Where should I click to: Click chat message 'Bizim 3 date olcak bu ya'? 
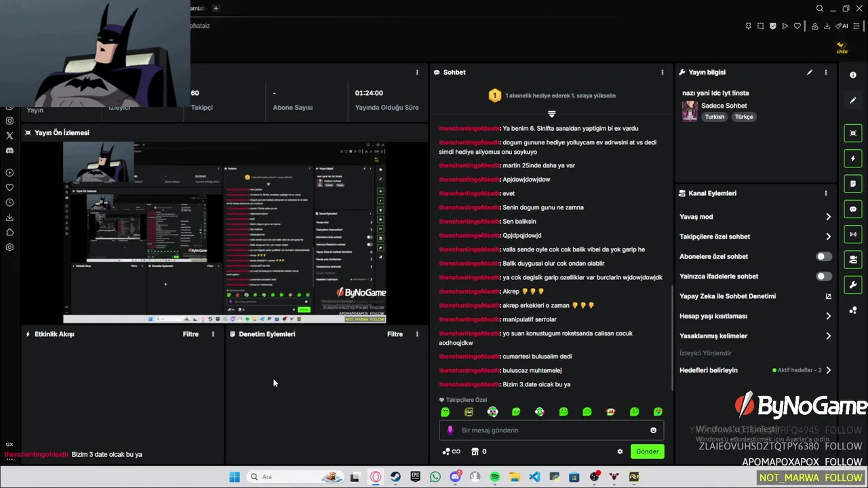coord(536,384)
